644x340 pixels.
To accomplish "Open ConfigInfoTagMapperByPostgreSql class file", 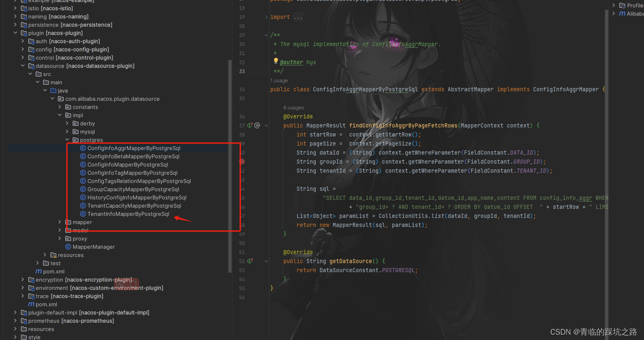I will point(133,173).
